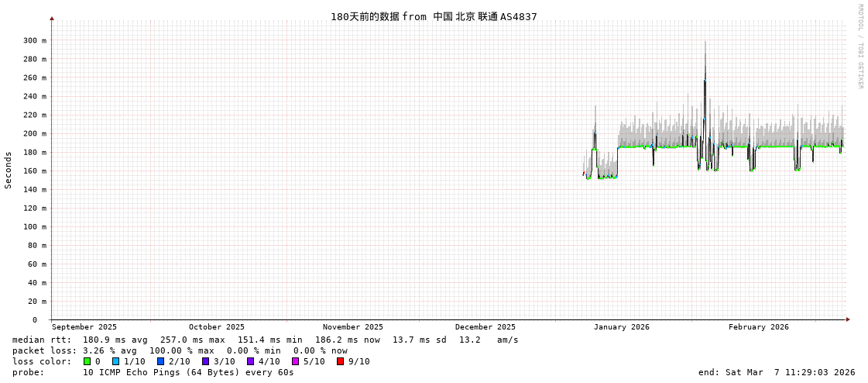This screenshot has width=868, height=383.
Task: Click the September 2025 axis label
Action: coord(84,327)
